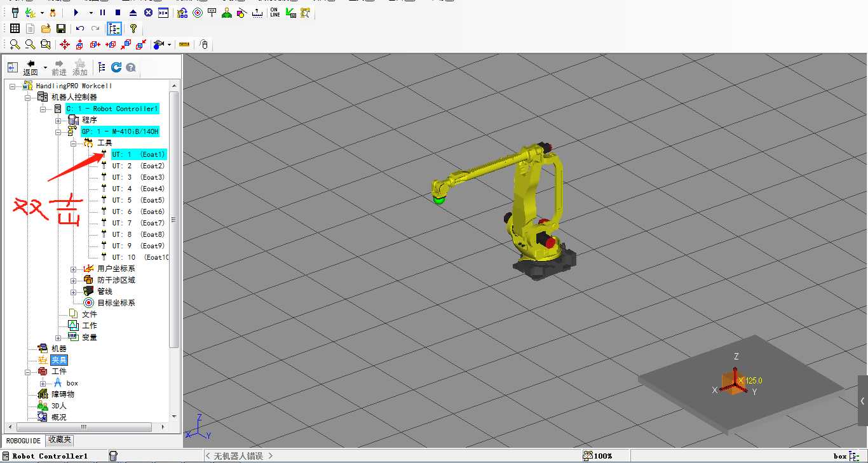This screenshot has width=868, height=463.
Task: Undo the last action
Action: click(x=80, y=28)
